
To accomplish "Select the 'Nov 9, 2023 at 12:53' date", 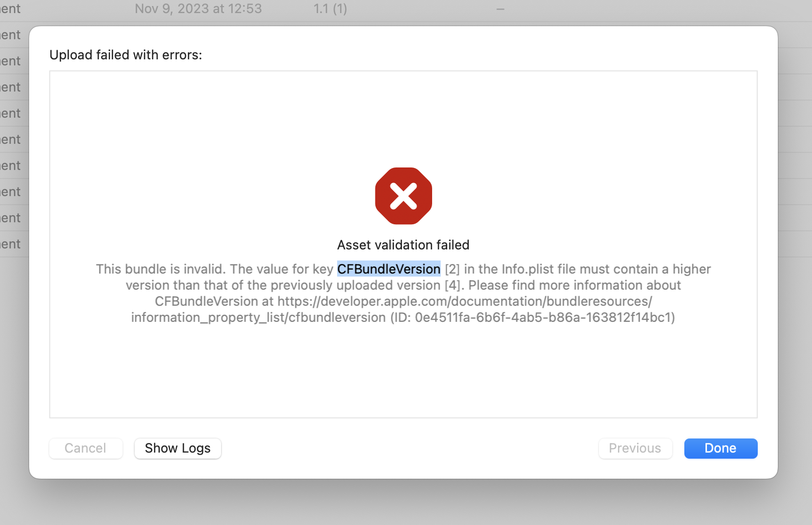I will [198, 9].
